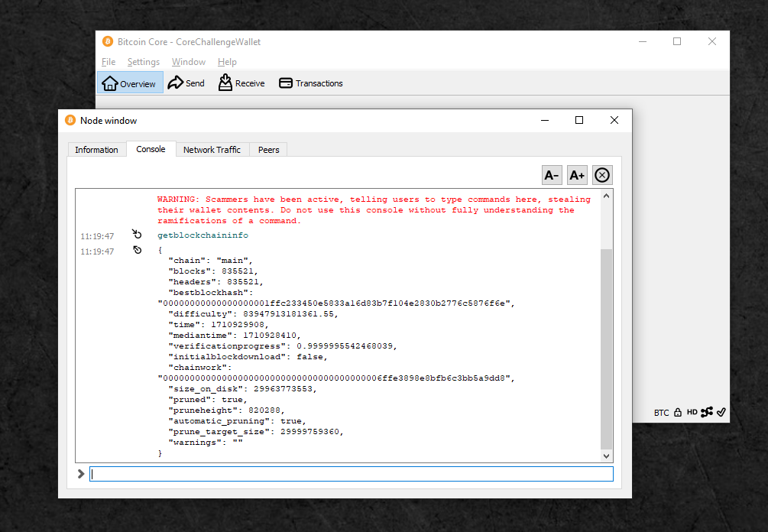Click the Bitcoin logo in main window title
The height and width of the screenshot is (532, 768).
coord(107,41)
